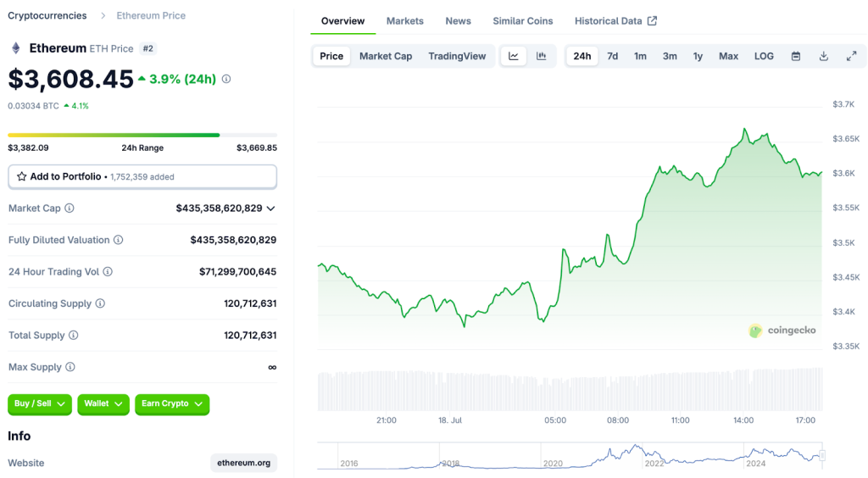Click the $71,299,700,645 trading volume value

coord(237,272)
